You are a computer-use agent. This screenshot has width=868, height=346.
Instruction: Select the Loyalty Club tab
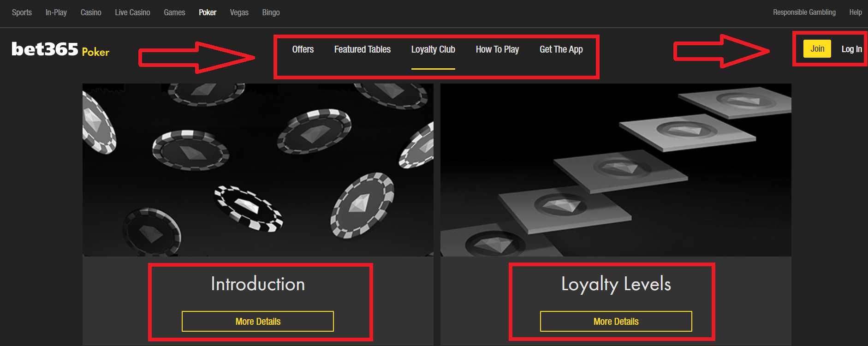433,49
